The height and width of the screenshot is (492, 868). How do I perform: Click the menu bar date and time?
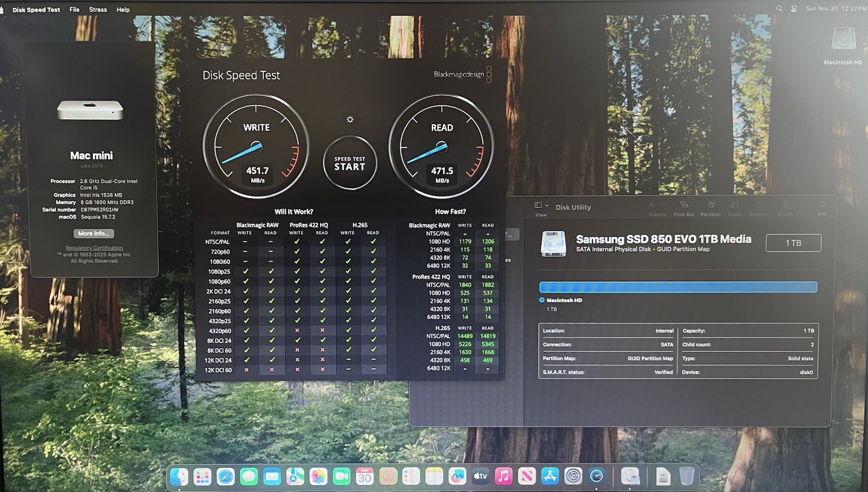click(x=835, y=9)
